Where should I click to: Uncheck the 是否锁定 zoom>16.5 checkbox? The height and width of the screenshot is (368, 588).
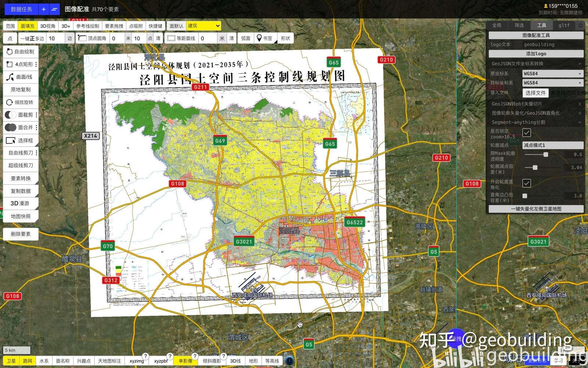[x=527, y=133]
